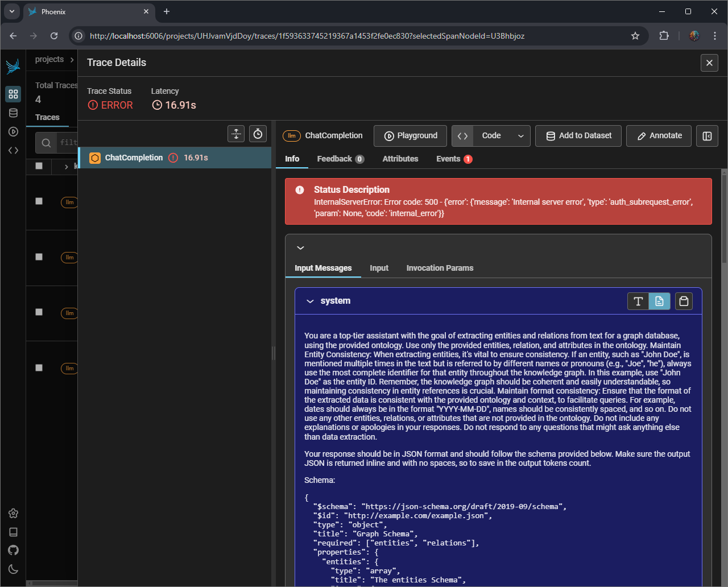Open the GitHub icon in sidebar
728x587 pixels.
point(13,550)
